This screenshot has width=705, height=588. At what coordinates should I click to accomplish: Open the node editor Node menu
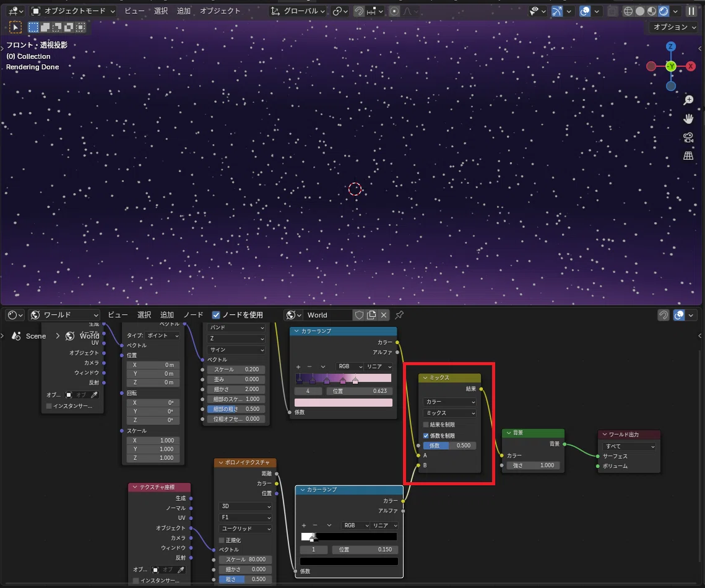pyautogui.click(x=193, y=315)
